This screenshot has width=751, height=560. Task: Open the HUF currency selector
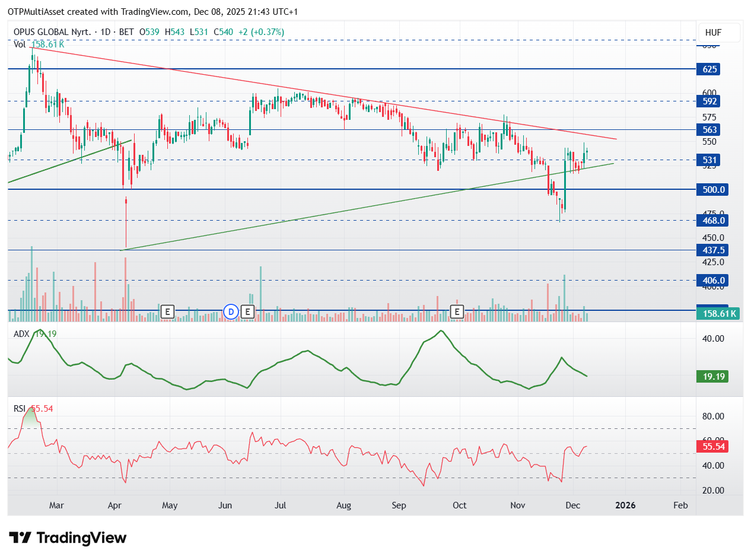point(713,33)
